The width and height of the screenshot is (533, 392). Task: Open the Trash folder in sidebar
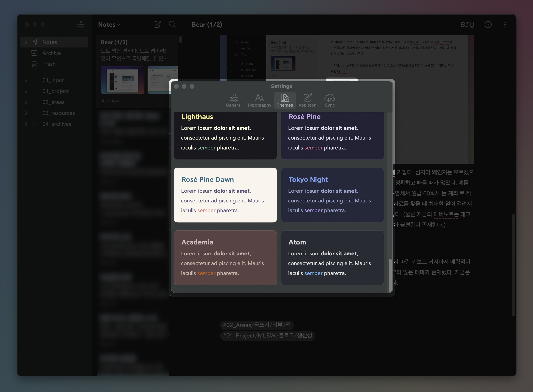54,64
